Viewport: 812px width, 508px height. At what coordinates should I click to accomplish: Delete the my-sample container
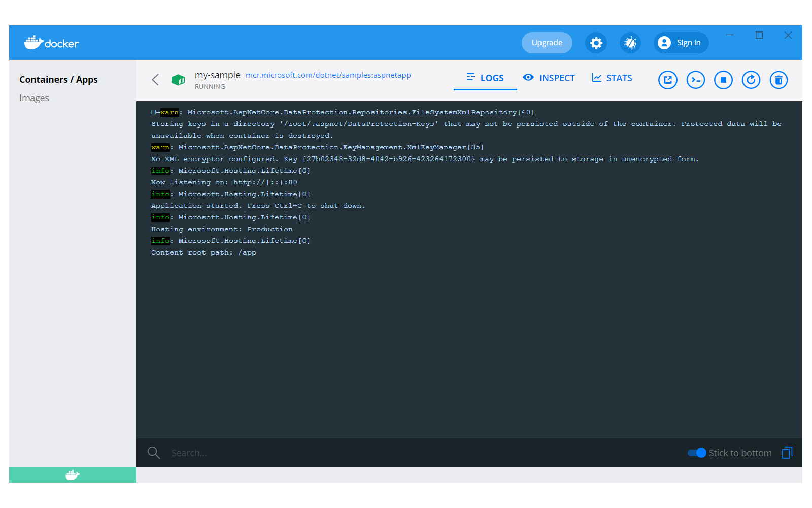(x=779, y=80)
